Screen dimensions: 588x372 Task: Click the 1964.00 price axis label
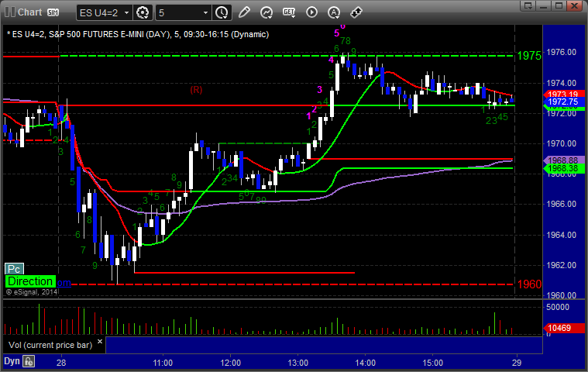562,235
